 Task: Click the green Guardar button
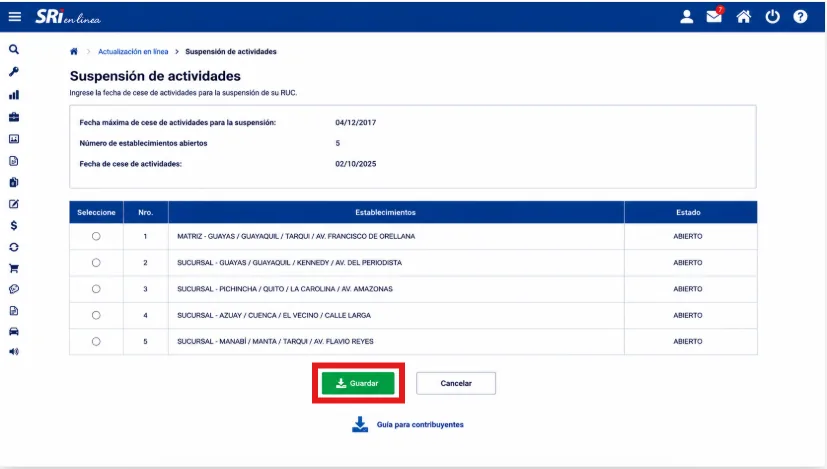point(358,383)
